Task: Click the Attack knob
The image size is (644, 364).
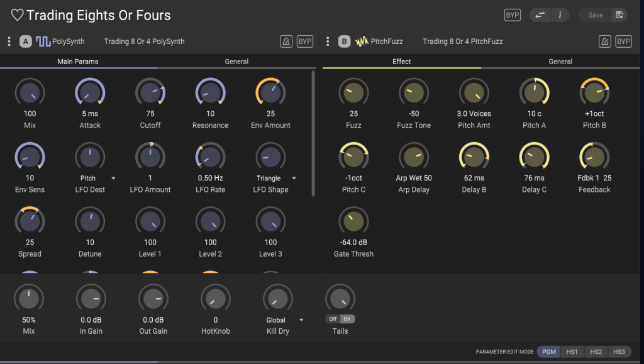Action: pos(90,92)
